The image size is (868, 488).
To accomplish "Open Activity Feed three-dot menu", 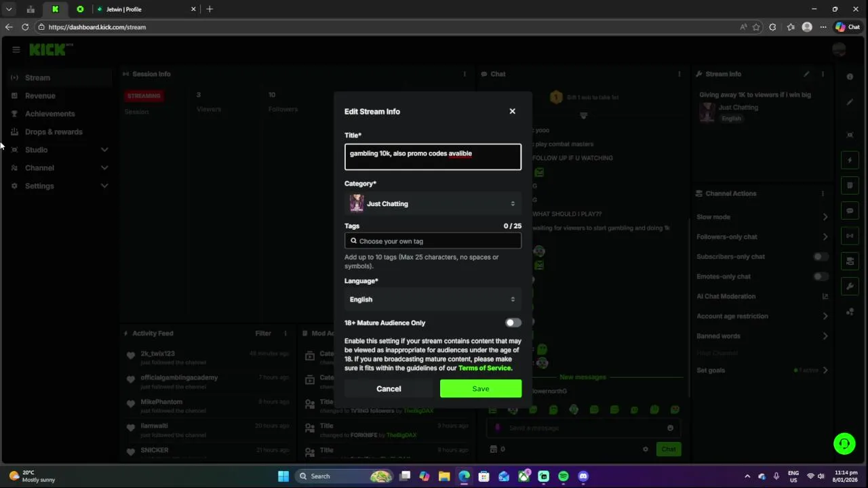I will [285, 333].
